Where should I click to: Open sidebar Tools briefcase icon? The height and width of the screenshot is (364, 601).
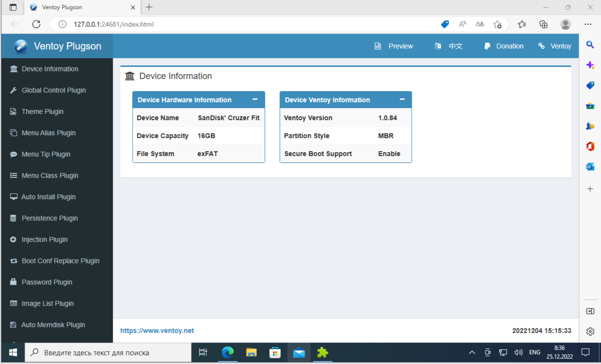(x=590, y=106)
